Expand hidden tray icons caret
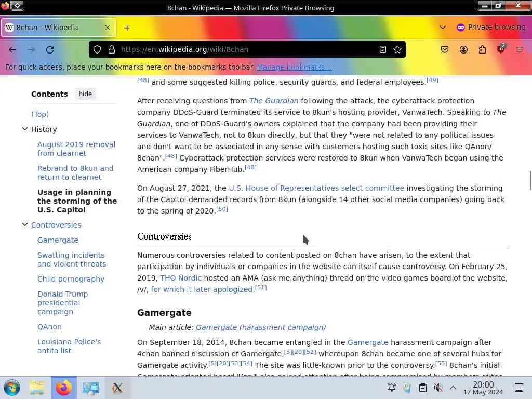The image size is (532, 399). (x=453, y=388)
